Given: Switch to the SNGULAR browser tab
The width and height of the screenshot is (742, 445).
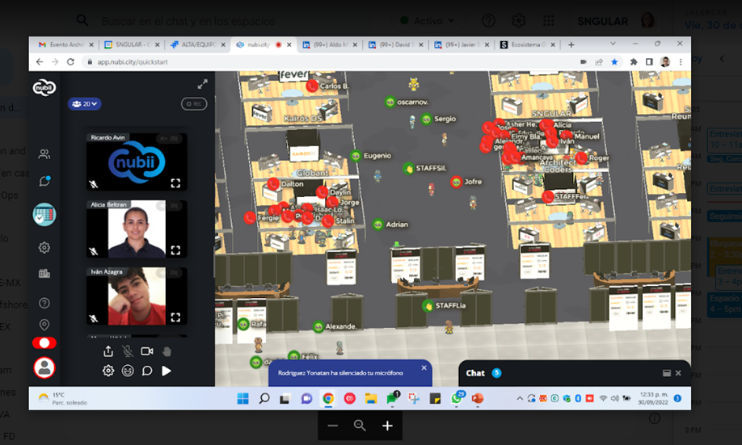Looking at the screenshot, I should coord(131,44).
